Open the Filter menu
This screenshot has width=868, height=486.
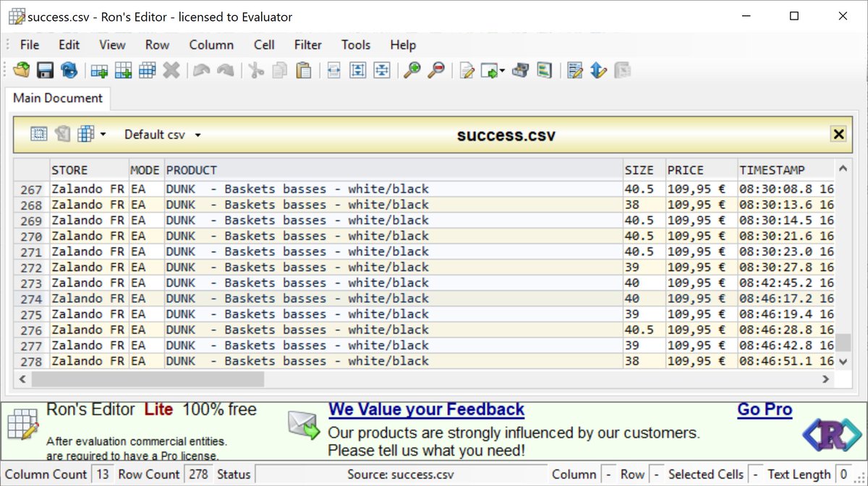click(307, 45)
